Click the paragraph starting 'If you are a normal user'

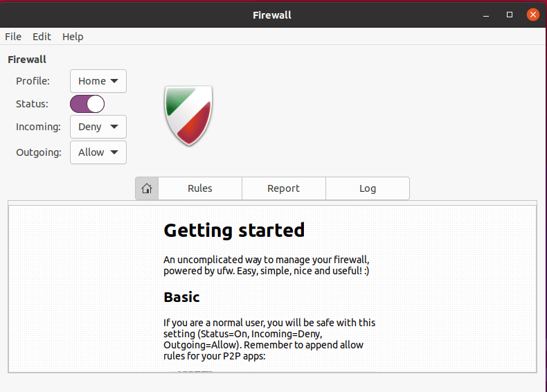tap(269, 339)
